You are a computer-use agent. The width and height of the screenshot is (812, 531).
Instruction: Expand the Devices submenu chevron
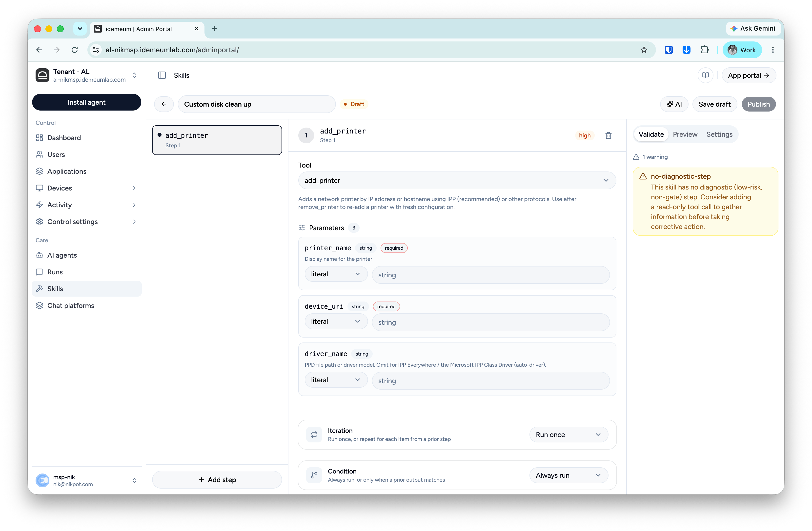[134, 188]
